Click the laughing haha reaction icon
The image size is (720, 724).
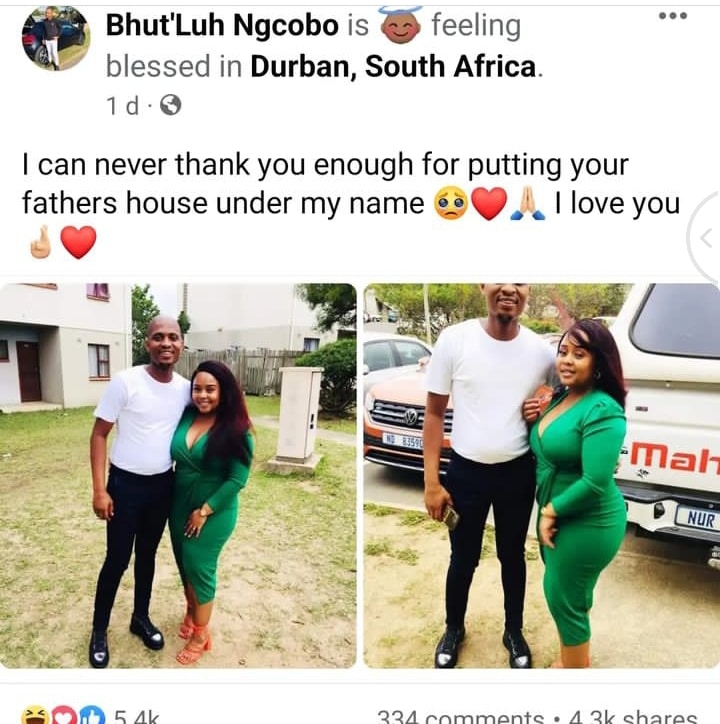tap(36, 716)
